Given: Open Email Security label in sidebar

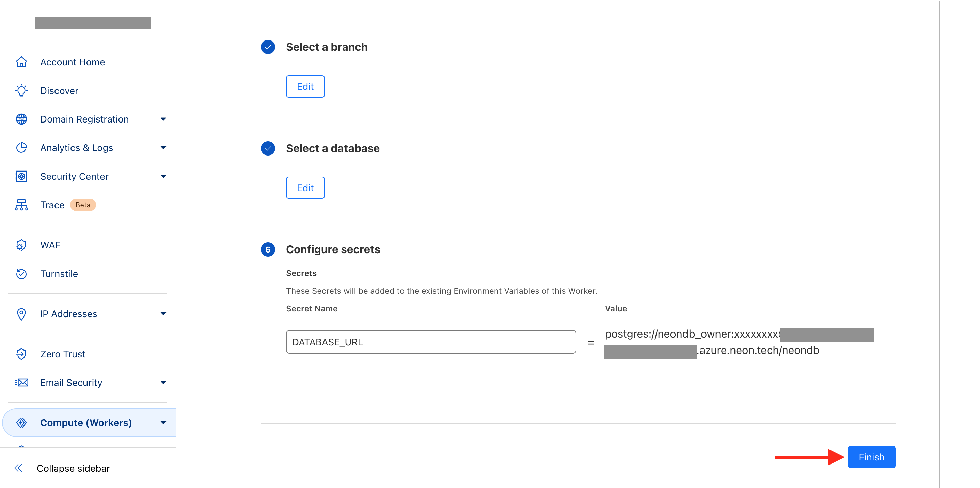Looking at the screenshot, I should tap(71, 383).
